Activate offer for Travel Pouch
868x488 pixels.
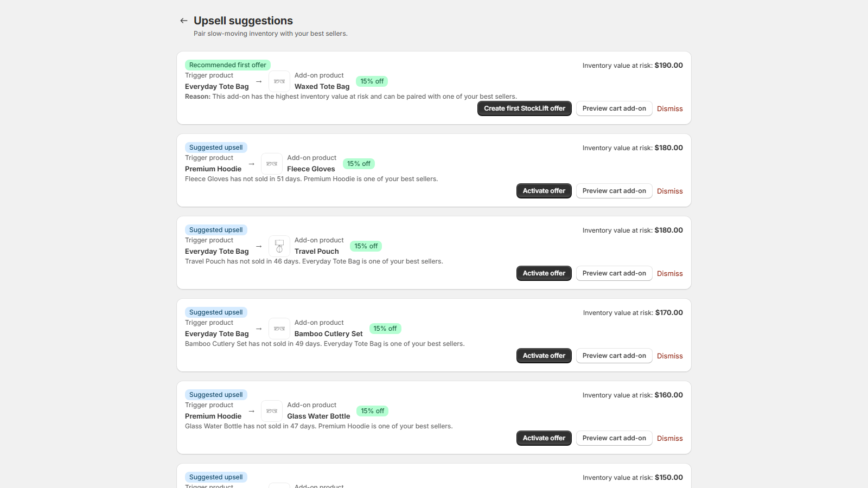coord(544,273)
